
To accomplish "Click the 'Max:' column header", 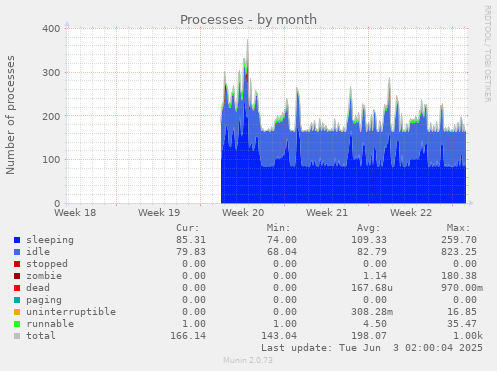I will (459, 228).
